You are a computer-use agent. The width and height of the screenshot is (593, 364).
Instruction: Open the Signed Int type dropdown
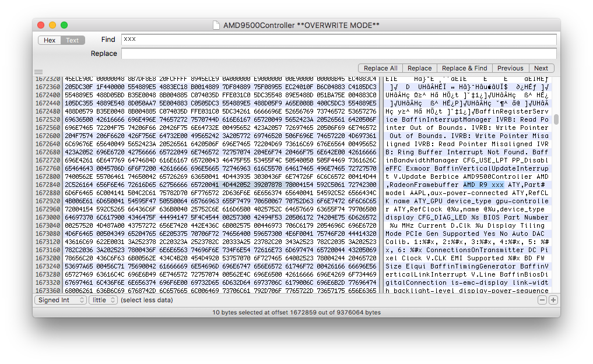tap(59, 300)
